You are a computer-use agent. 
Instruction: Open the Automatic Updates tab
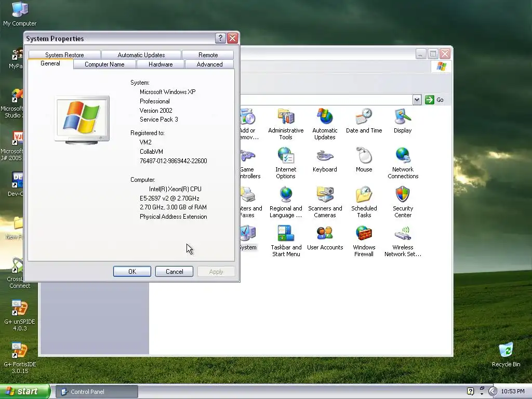pos(141,55)
